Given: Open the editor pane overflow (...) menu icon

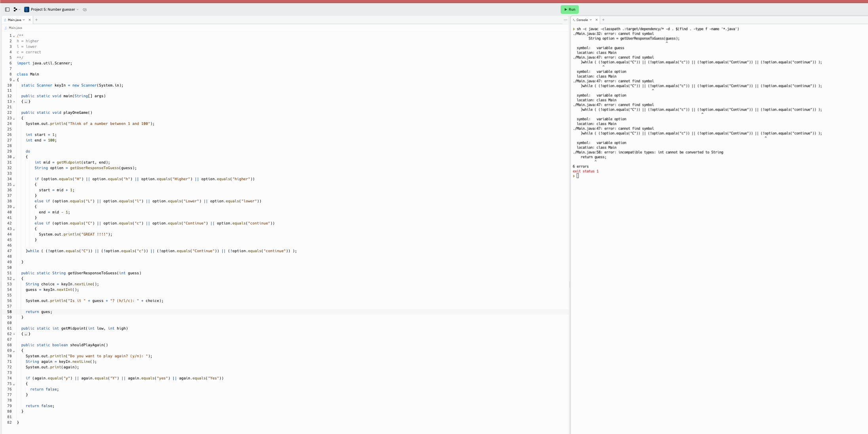Looking at the screenshot, I should coord(565,20).
